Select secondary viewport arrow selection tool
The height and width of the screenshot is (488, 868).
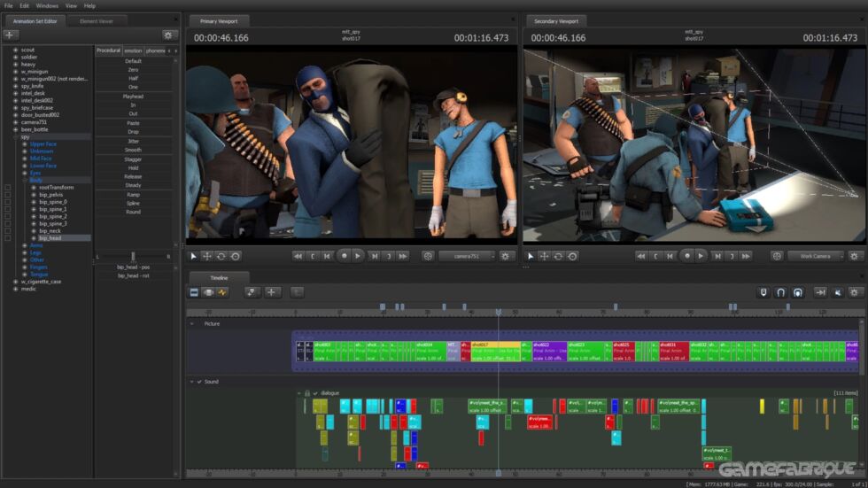[531, 256]
